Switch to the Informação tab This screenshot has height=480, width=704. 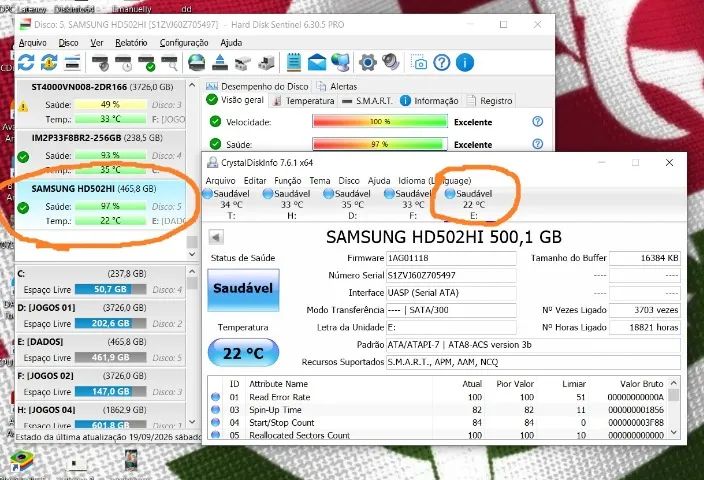429,101
